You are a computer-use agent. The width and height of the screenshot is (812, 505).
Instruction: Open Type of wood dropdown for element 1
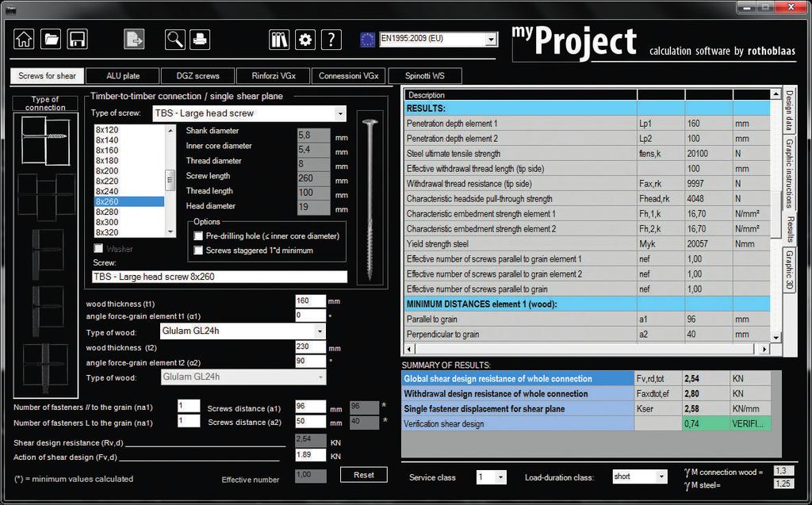[320, 331]
